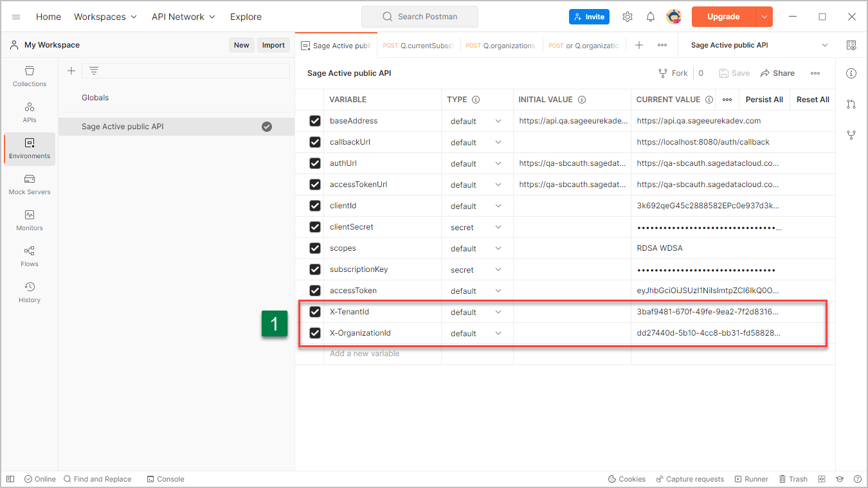Open the environment quick look icon
The height and width of the screenshot is (488, 868).
(851, 45)
